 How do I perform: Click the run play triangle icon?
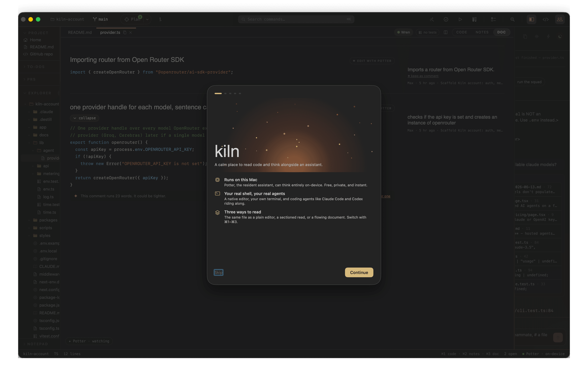point(460,19)
